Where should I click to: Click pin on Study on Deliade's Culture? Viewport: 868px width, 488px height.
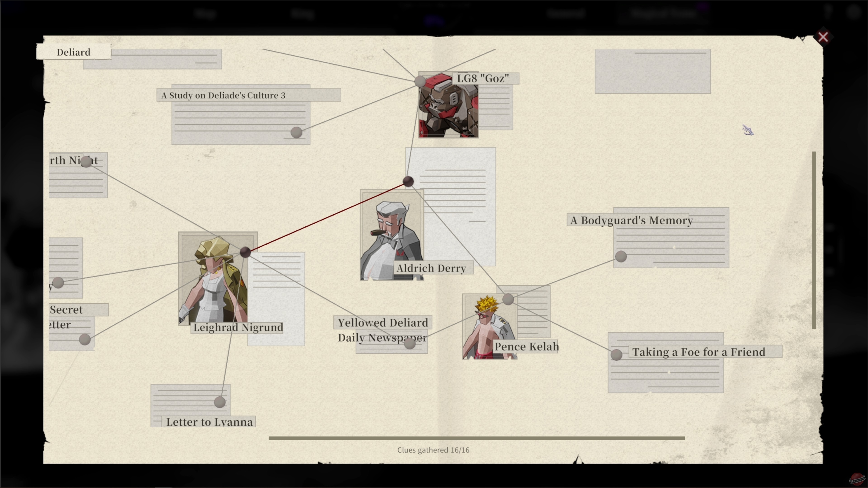(296, 132)
